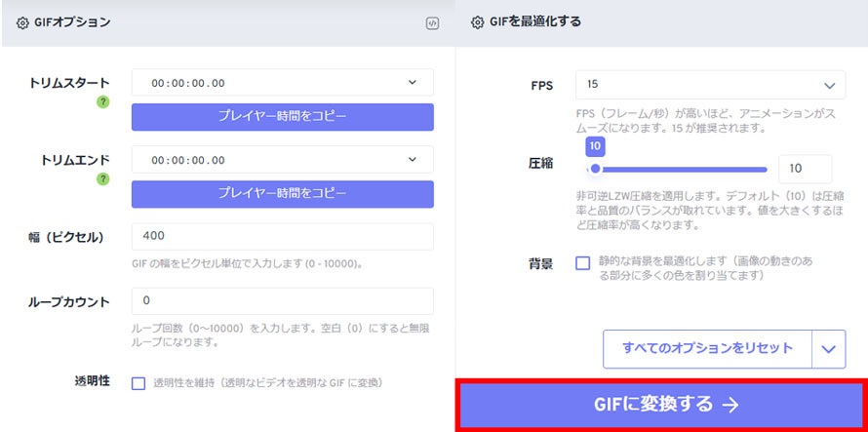
Task: Click the 幅（ピクセル）label
Action: (x=66, y=237)
